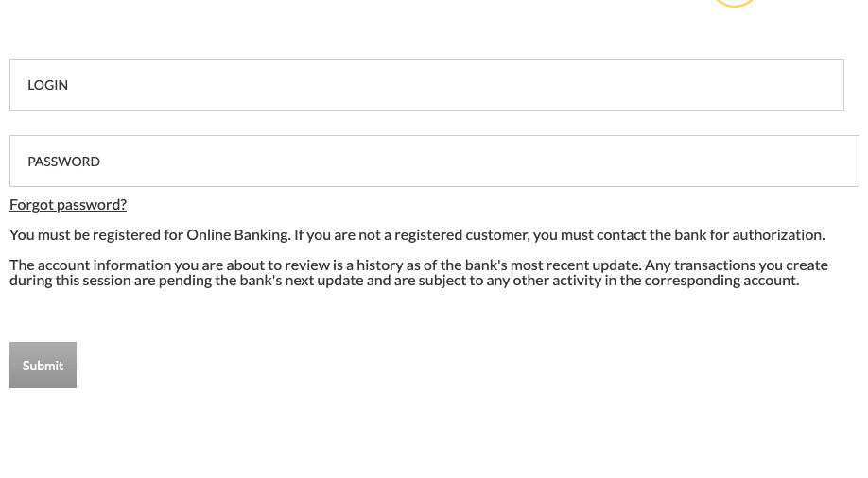The width and height of the screenshot is (868, 478).
Task: Click the word 'Submit' on the button
Action: [x=43, y=366]
